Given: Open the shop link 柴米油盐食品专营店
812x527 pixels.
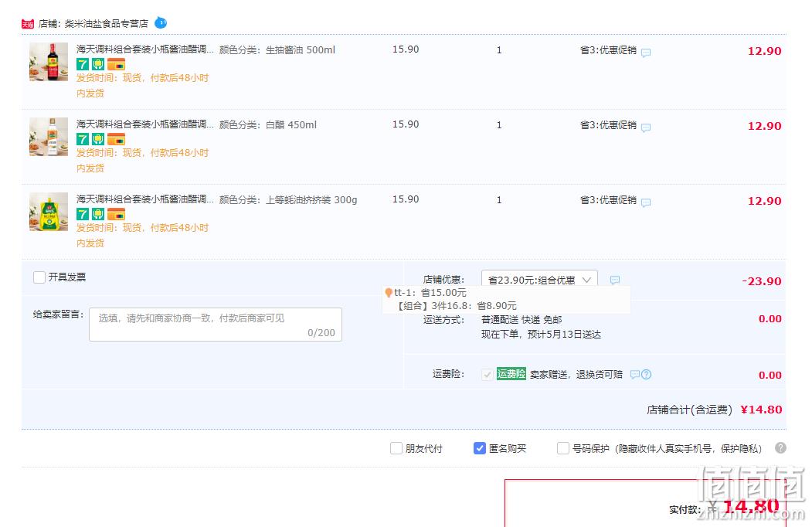Looking at the screenshot, I should (x=106, y=24).
